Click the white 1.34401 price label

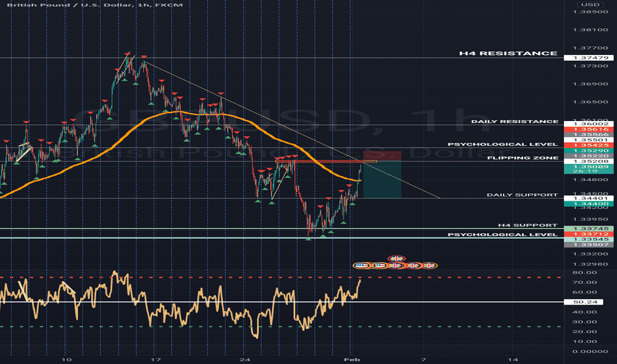(x=589, y=199)
